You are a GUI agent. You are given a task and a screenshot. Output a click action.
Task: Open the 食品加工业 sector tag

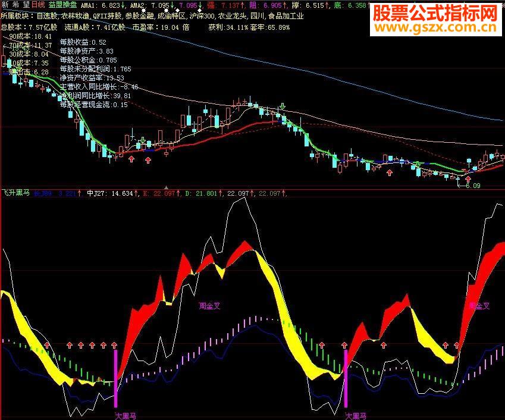point(286,16)
